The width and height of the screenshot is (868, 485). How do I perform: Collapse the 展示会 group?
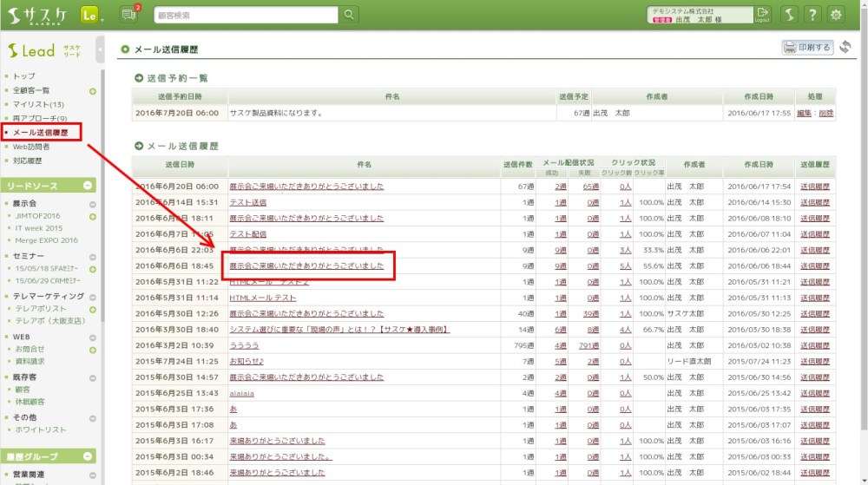[93, 203]
